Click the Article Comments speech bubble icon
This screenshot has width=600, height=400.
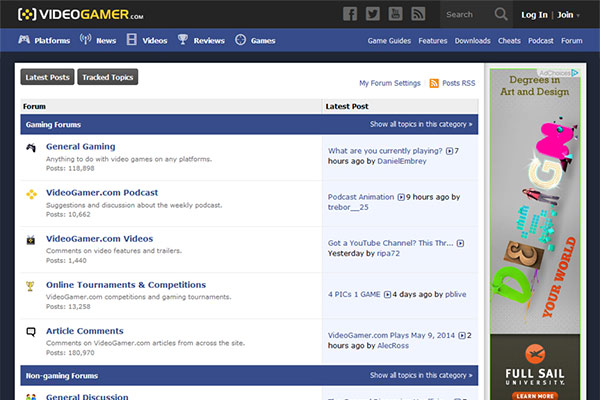click(31, 331)
